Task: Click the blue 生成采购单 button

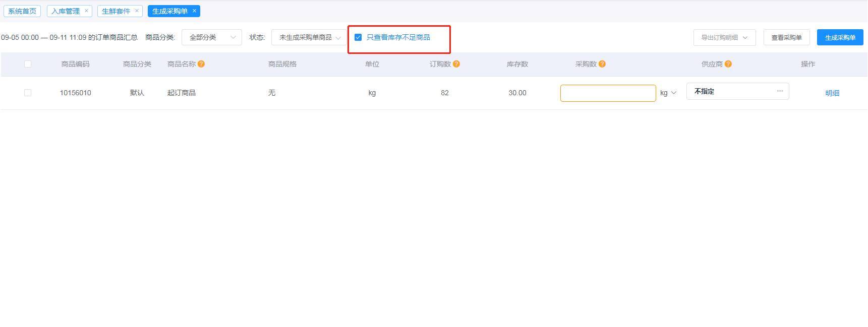Action: [x=840, y=37]
